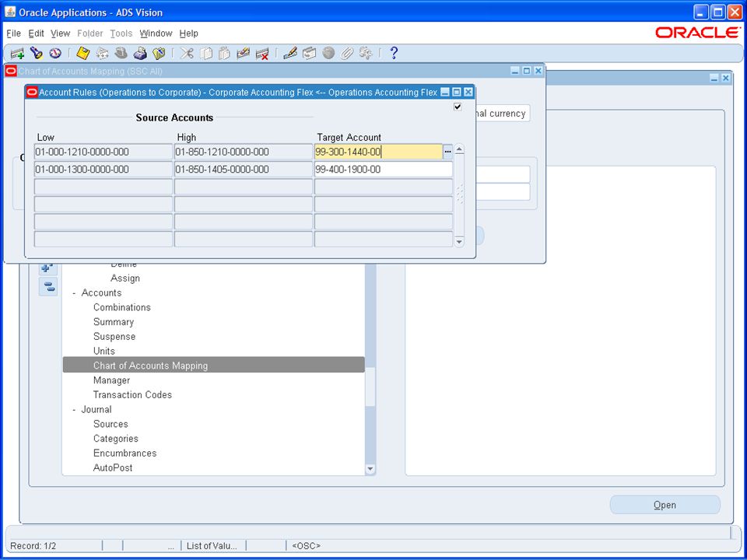Screen dimensions: 747x560
Task: Select Chart of Accounts Mapping tree item
Action: [214, 366]
